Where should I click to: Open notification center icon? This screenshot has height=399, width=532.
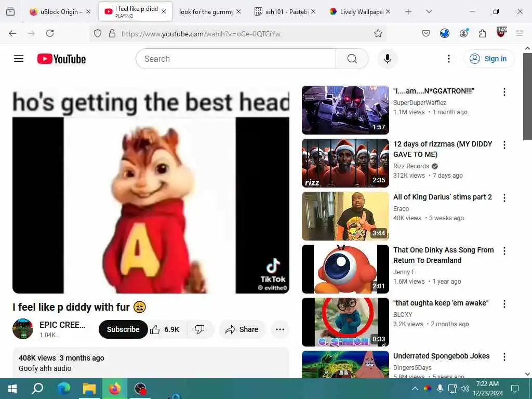(x=515, y=389)
